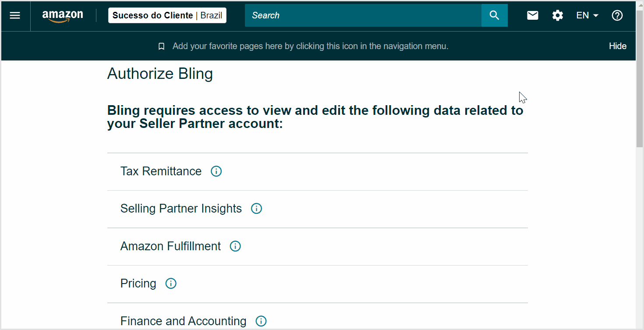Hide the favorites bar
The height and width of the screenshot is (330, 644).
pyautogui.click(x=618, y=46)
